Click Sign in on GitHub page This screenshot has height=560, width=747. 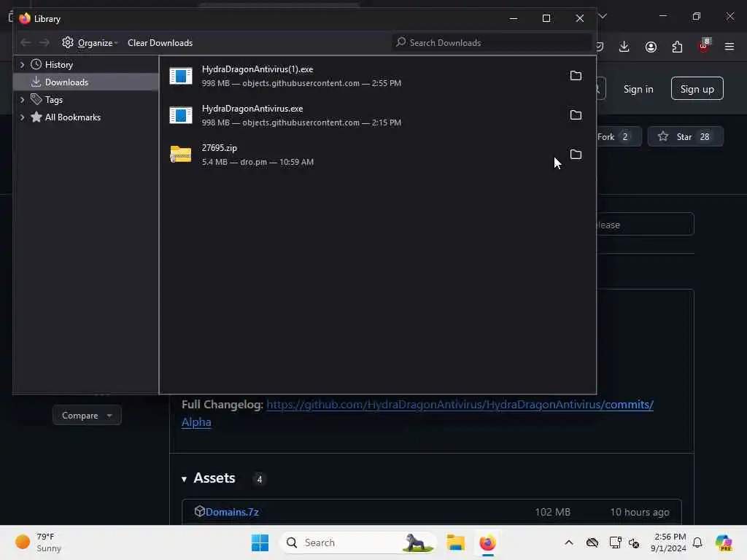[x=638, y=89]
